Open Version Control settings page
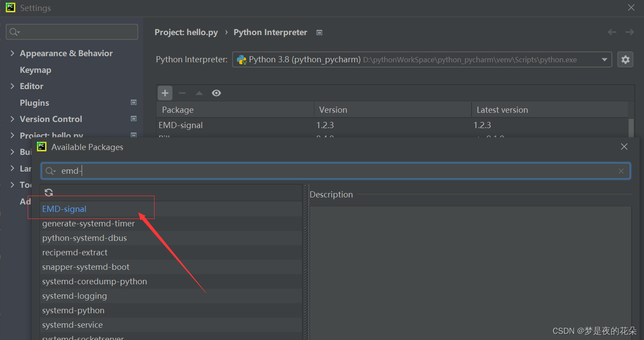This screenshot has width=644, height=340. [51, 119]
